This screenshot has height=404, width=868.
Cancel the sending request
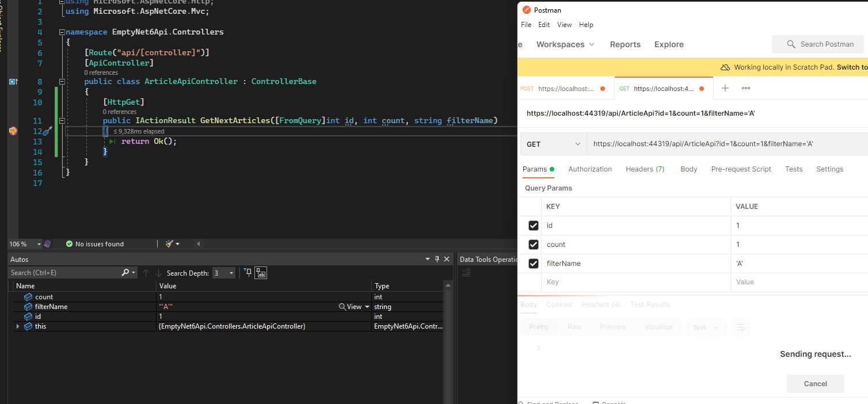815,384
